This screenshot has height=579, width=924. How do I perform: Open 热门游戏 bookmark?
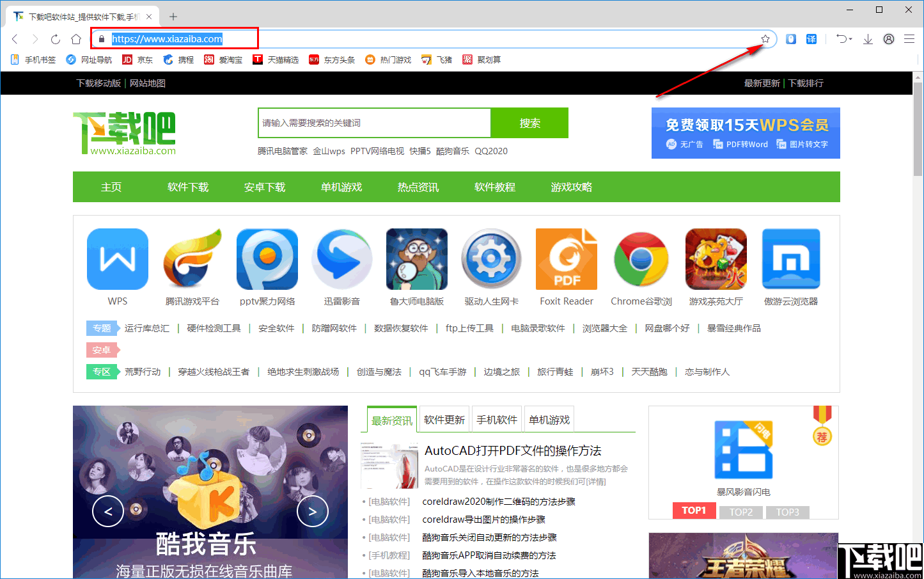[x=388, y=59]
